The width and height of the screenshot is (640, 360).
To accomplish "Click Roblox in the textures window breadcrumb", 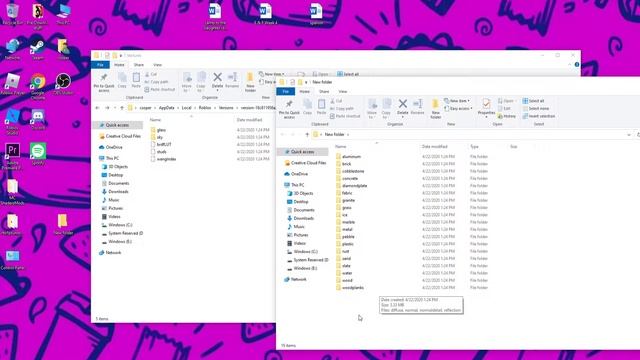I will coord(205,108).
